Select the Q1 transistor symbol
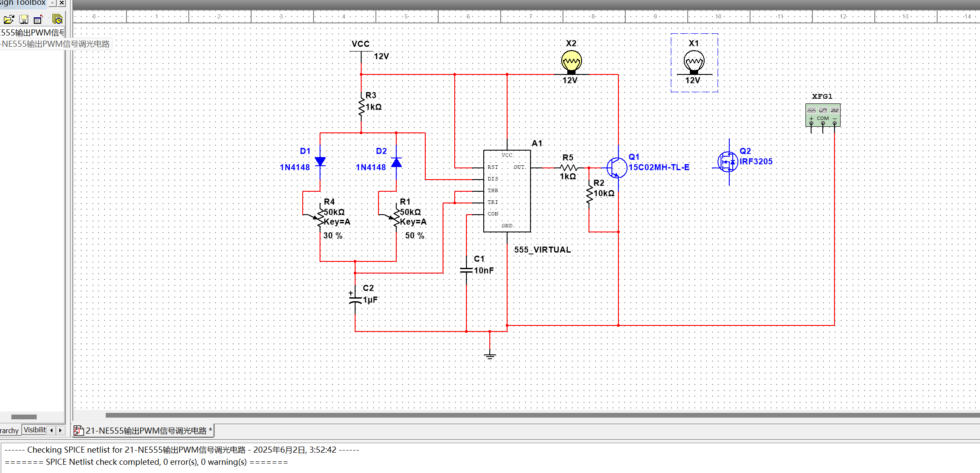 (617, 168)
